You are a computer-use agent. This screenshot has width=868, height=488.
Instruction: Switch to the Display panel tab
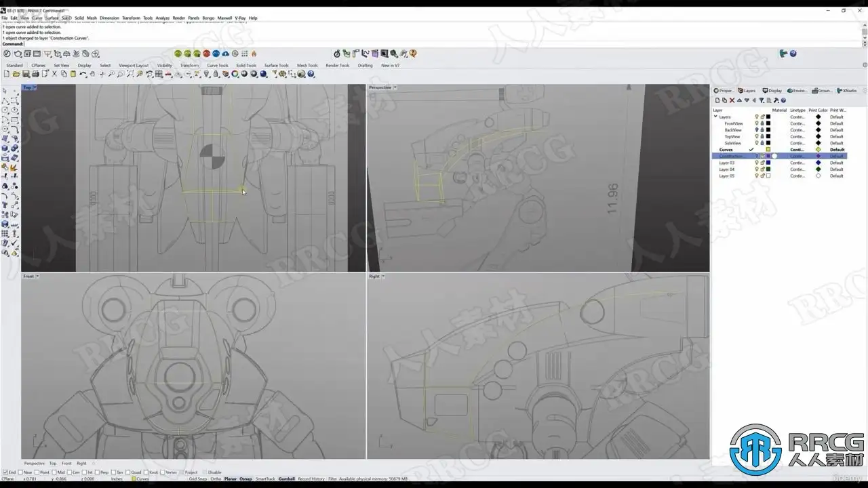(772, 90)
